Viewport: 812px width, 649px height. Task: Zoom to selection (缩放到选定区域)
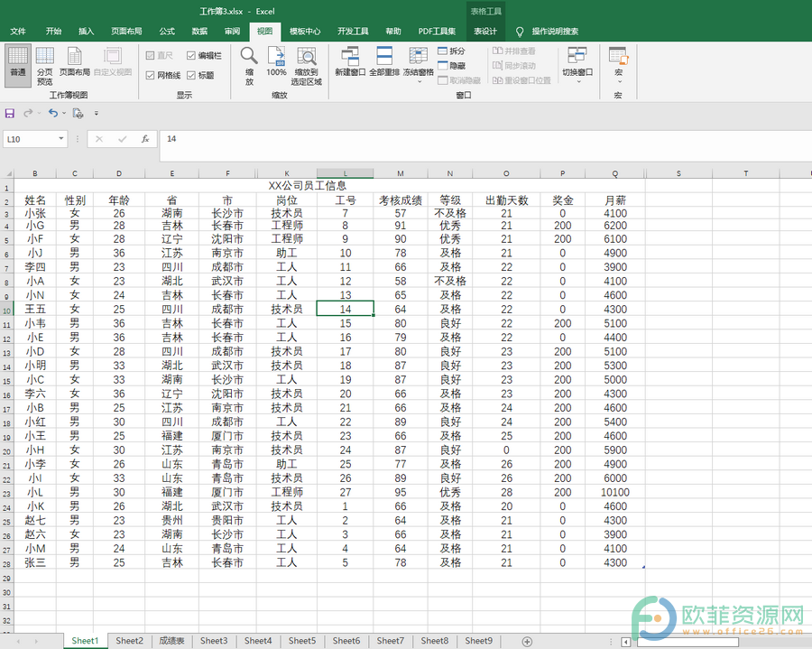pos(307,66)
